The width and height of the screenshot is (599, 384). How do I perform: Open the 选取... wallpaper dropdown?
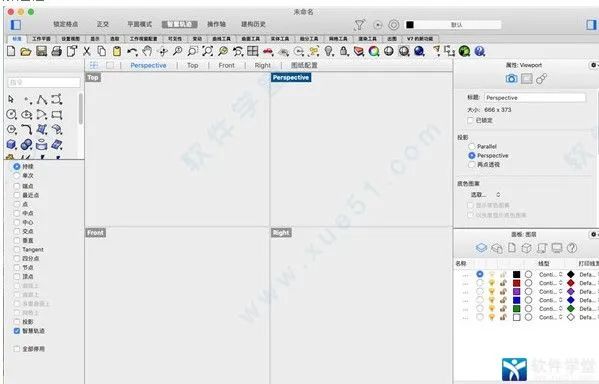point(485,195)
